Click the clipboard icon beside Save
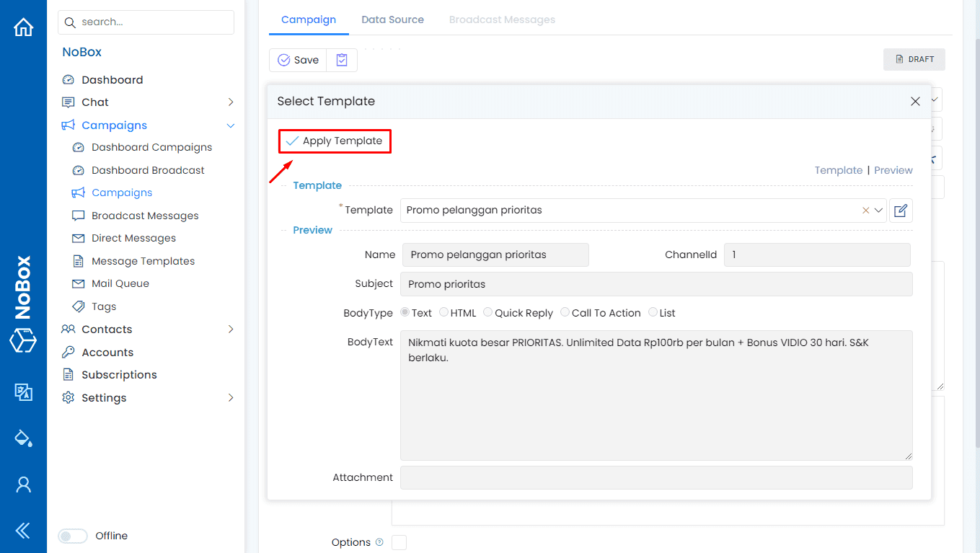This screenshot has width=980, height=553. tap(341, 60)
